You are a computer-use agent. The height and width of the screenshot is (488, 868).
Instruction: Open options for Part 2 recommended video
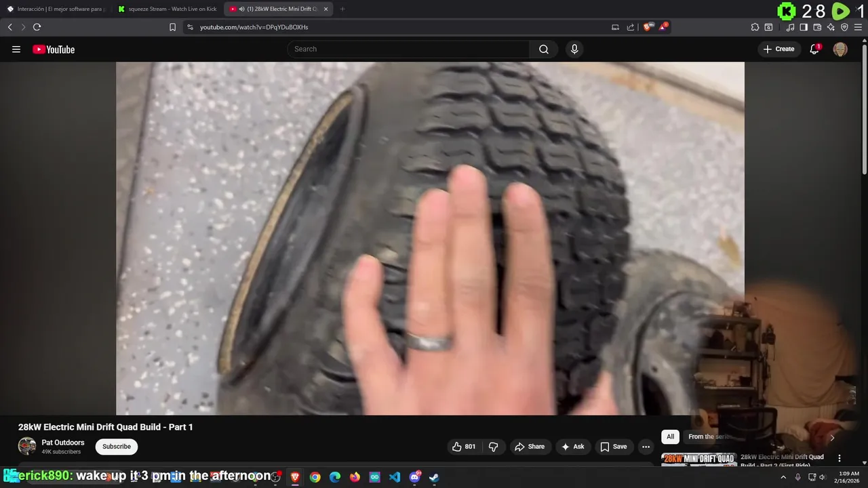(840, 458)
